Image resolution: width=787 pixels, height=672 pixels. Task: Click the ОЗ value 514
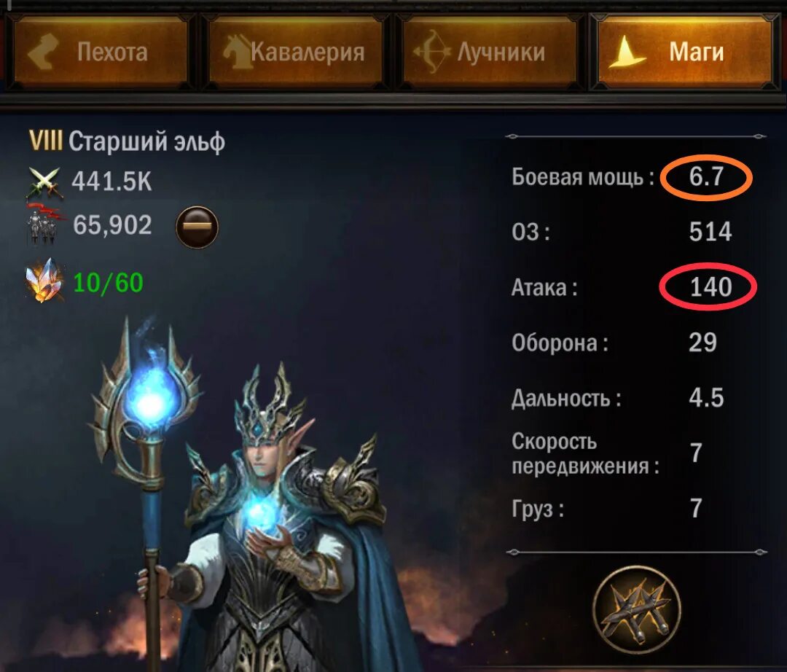[x=710, y=231]
